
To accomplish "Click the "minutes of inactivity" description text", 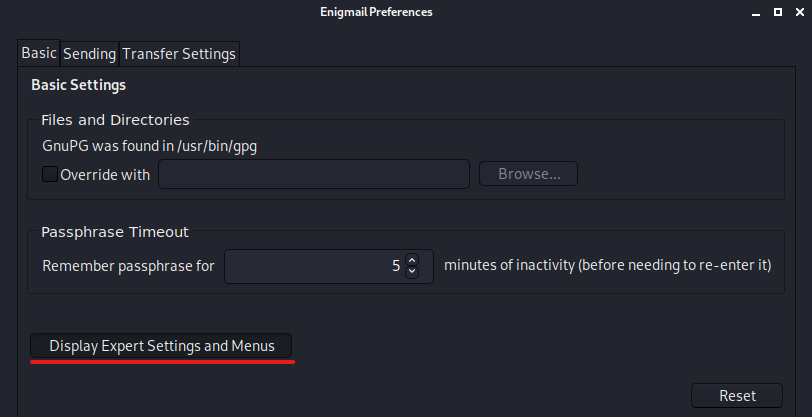I will pos(607,266).
